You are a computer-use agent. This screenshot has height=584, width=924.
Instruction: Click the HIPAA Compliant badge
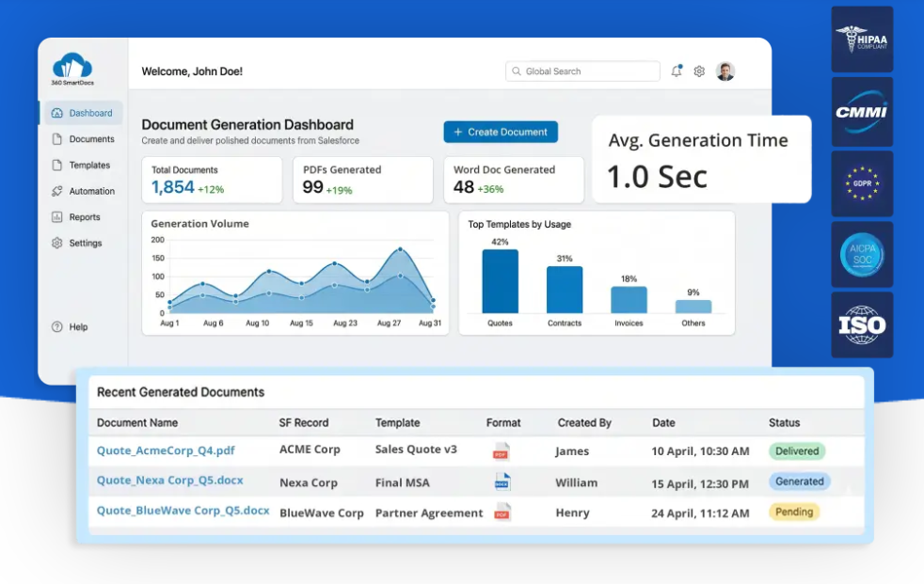[x=862, y=39]
